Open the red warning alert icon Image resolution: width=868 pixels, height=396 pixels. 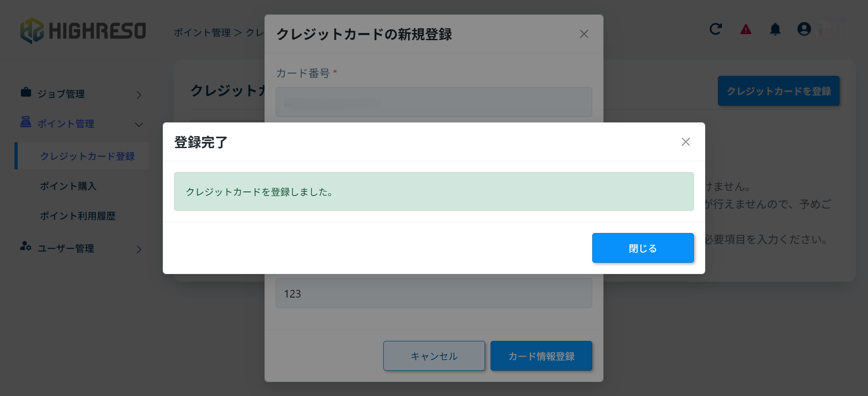[745, 29]
